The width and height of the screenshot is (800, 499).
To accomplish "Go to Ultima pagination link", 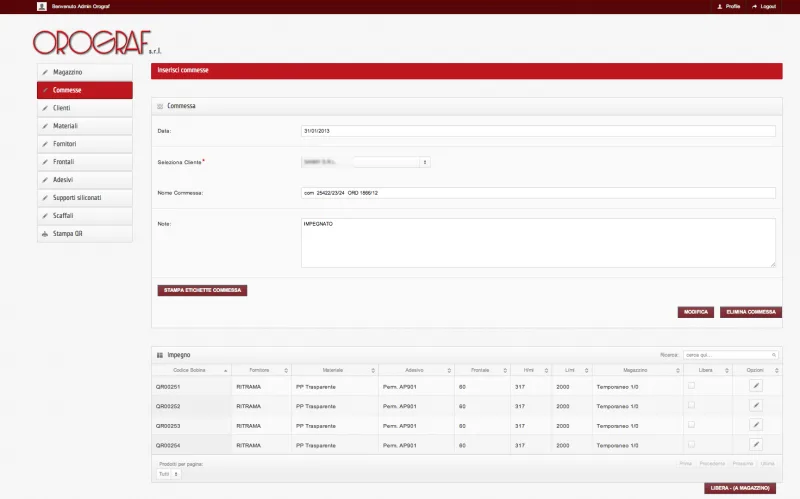I will [x=767, y=464].
